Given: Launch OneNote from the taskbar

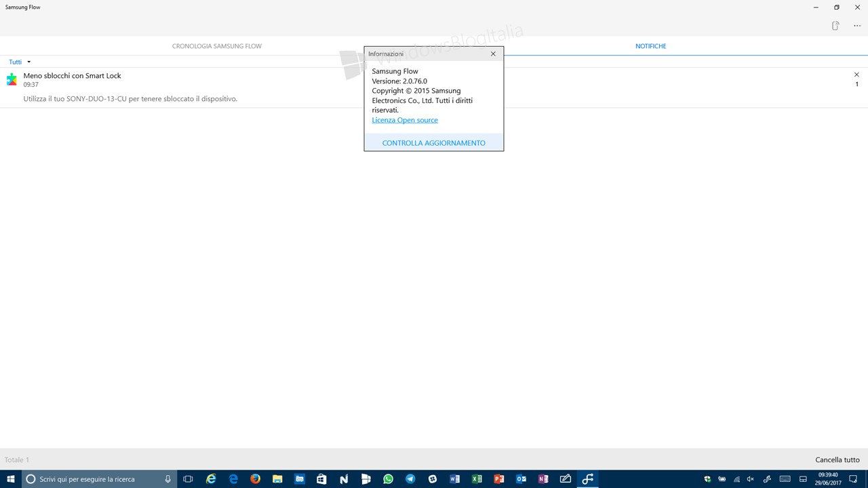Looking at the screenshot, I should click(x=543, y=479).
